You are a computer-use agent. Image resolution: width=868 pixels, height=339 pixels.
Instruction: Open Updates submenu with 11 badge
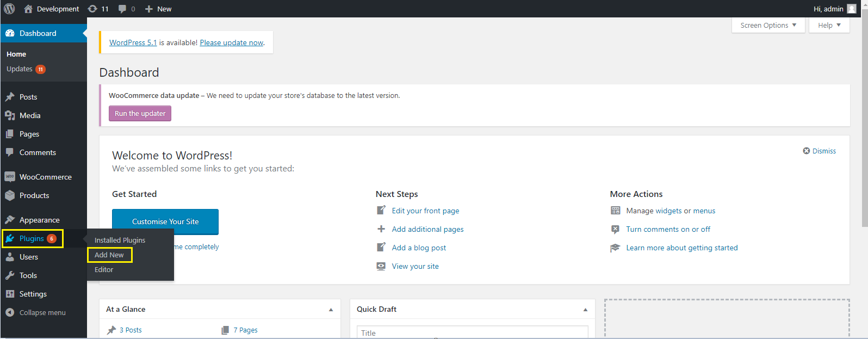pos(26,69)
